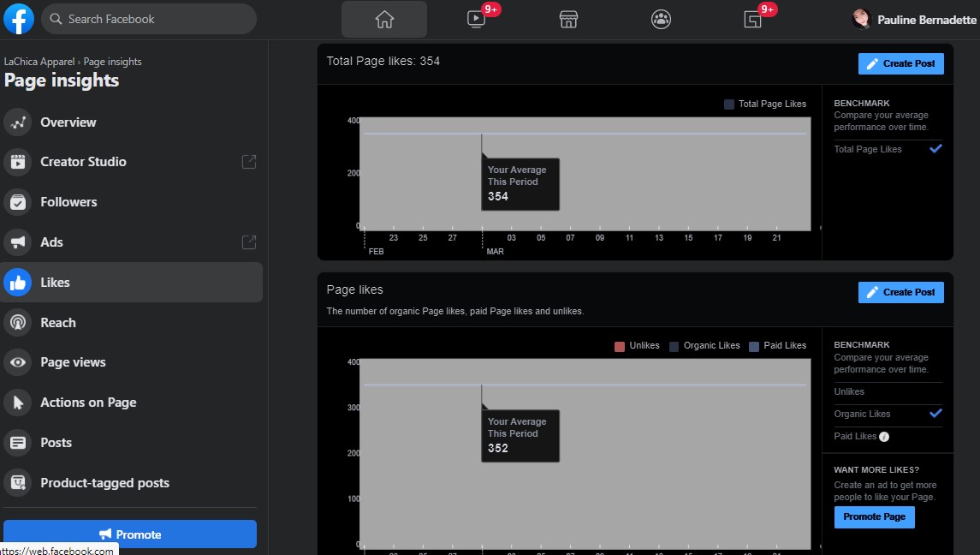Select Reach in the sidebar

(131, 322)
